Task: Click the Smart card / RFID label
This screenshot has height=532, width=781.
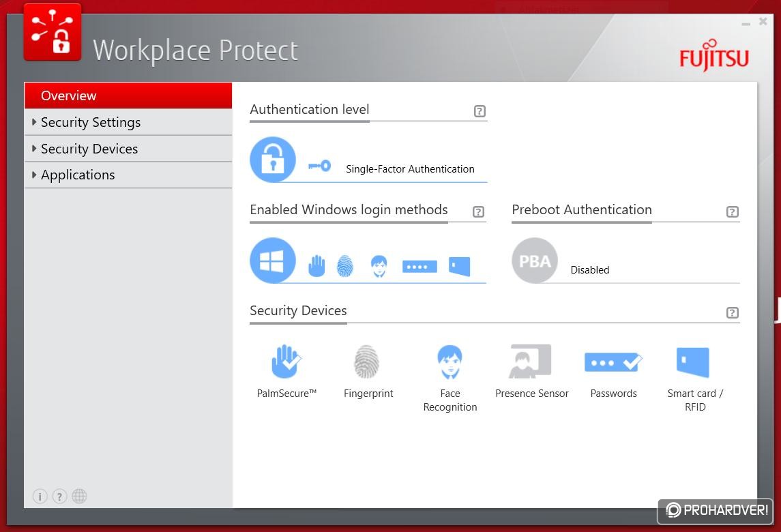Action: tap(695, 400)
